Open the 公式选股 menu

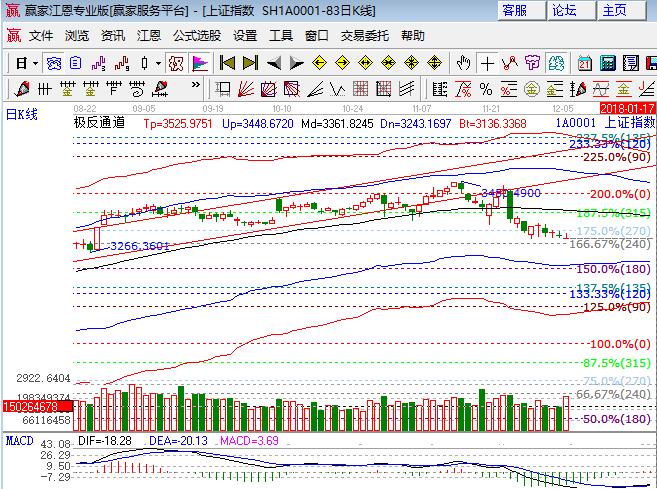point(196,35)
